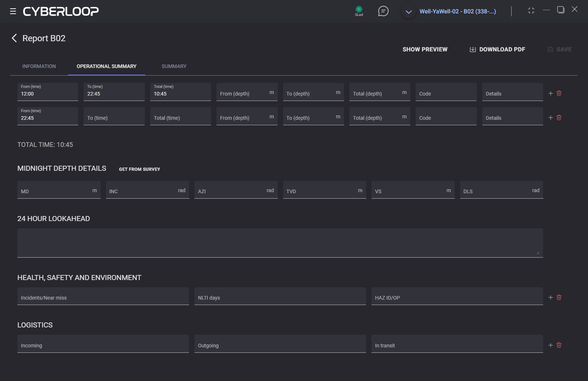
Task: Click the Show Preview button
Action: click(x=425, y=49)
